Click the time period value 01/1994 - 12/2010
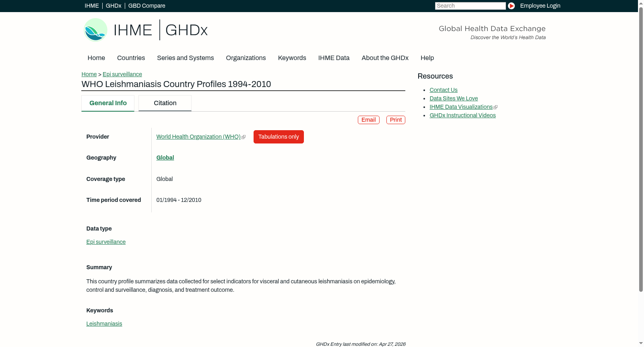 tap(179, 200)
